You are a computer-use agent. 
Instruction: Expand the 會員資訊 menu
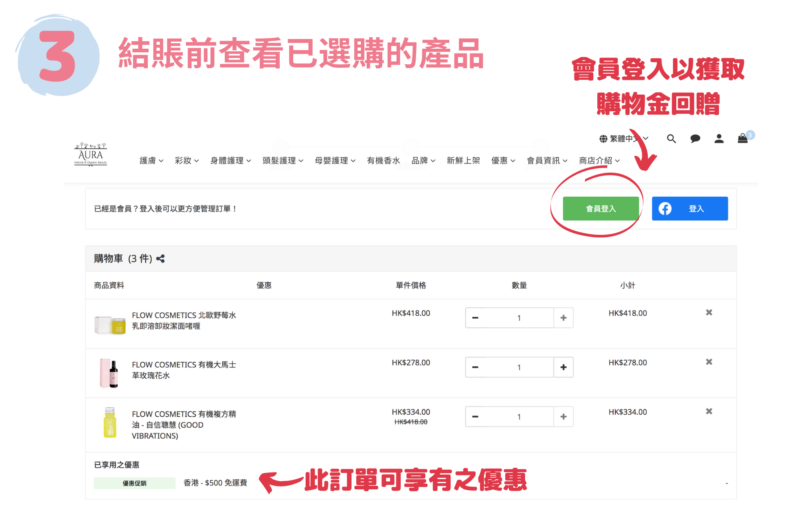(547, 160)
